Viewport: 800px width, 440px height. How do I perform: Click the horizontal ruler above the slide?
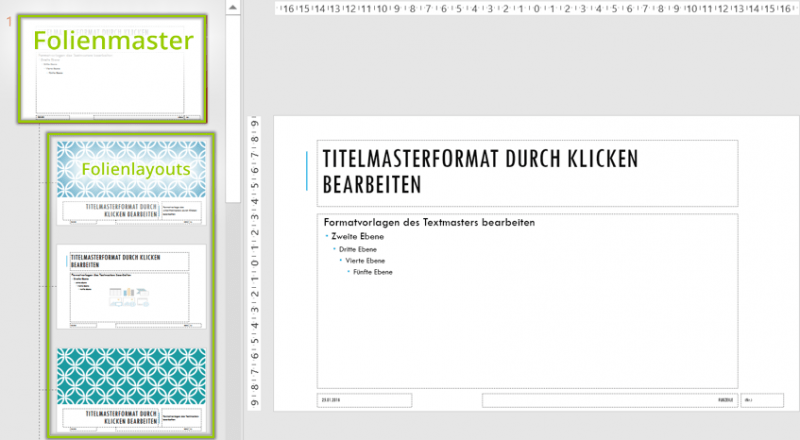pyautogui.click(x=537, y=8)
